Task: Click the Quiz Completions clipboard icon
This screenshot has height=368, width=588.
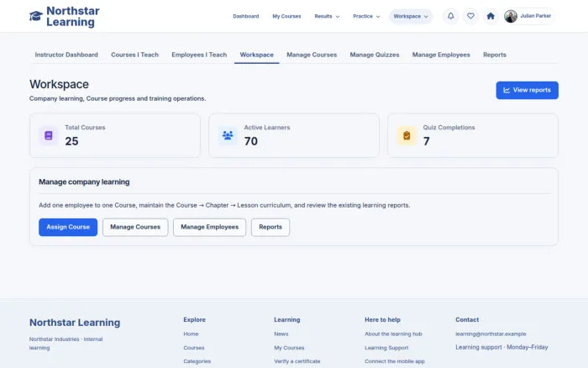Action: click(x=407, y=135)
